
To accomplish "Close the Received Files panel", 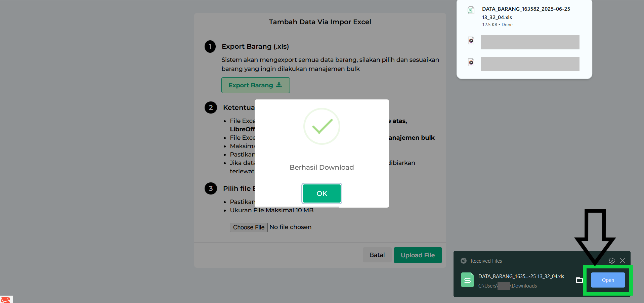I will [x=622, y=261].
